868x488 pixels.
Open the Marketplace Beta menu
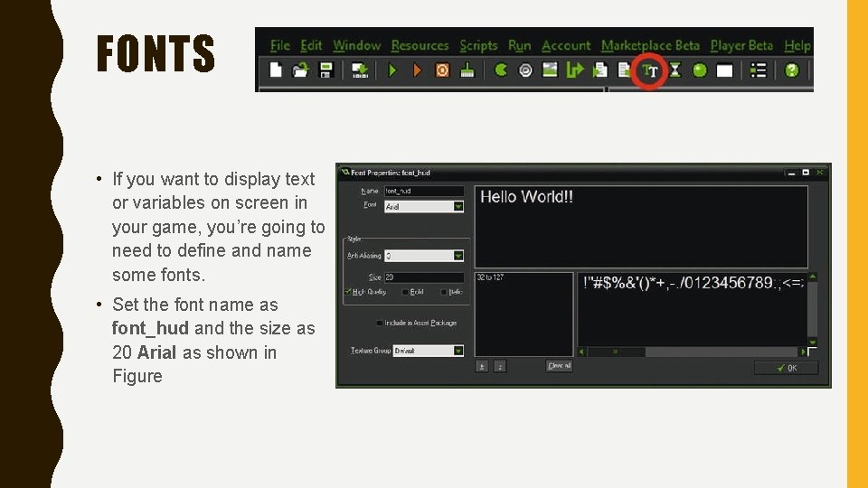[x=650, y=45]
